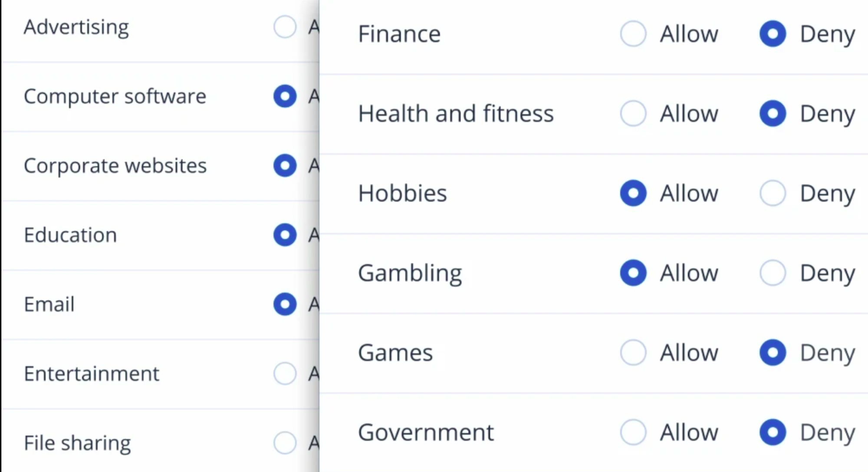The width and height of the screenshot is (868, 472).
Task: Select Allow radio for Corporate websites
Action: [285, 165]
